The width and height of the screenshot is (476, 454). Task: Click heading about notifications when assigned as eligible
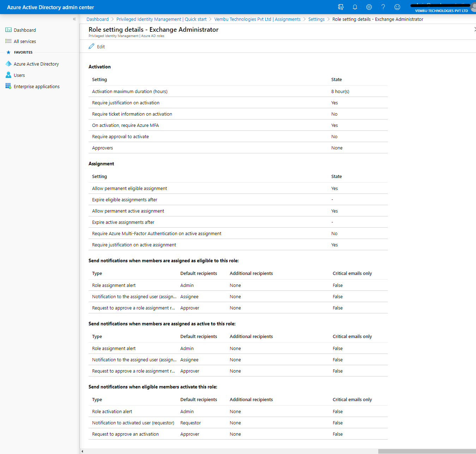[164, 260]
